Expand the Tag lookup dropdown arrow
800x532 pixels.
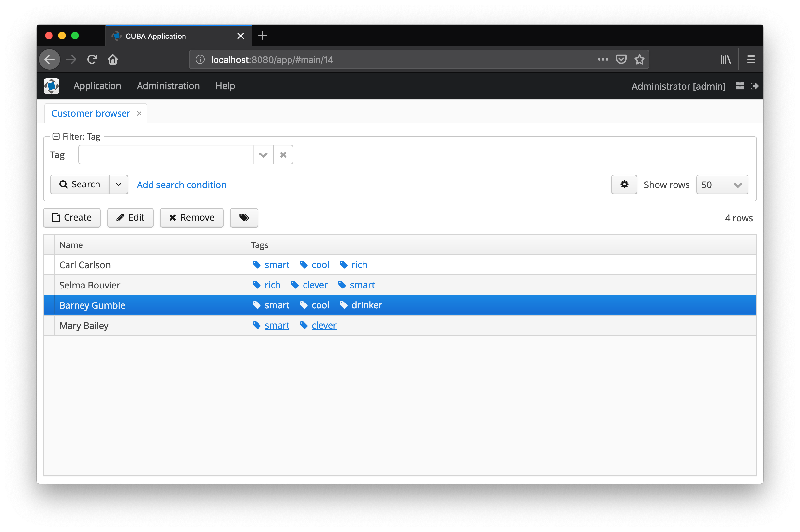263,155
